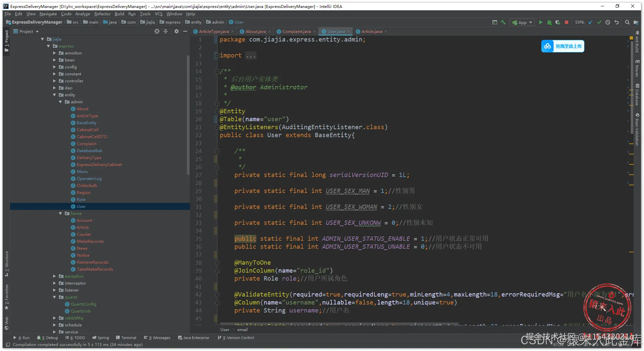Switch to the Complaint.java tab

point(296,32)
